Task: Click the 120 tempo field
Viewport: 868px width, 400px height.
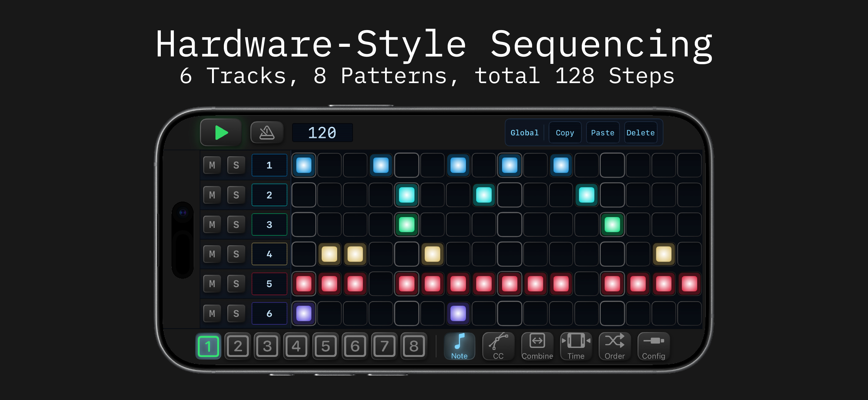Action: point(322,132)
